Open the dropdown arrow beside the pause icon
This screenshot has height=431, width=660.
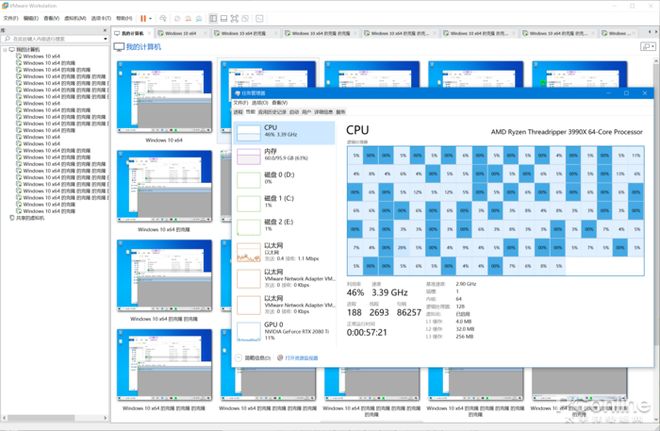[150, 19]
